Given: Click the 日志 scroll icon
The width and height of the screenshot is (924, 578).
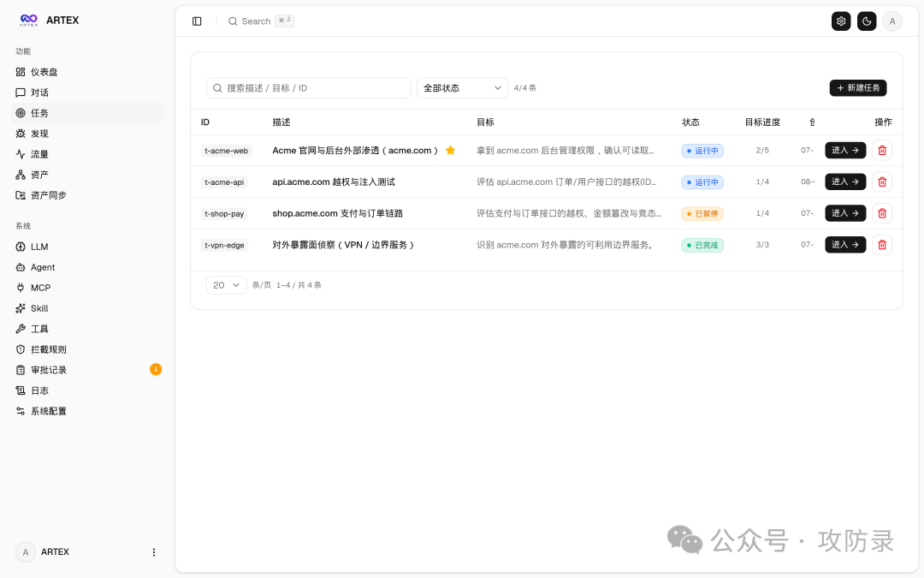Looking at the screenshot, I should pyautogui.click(x=21, y=390).
